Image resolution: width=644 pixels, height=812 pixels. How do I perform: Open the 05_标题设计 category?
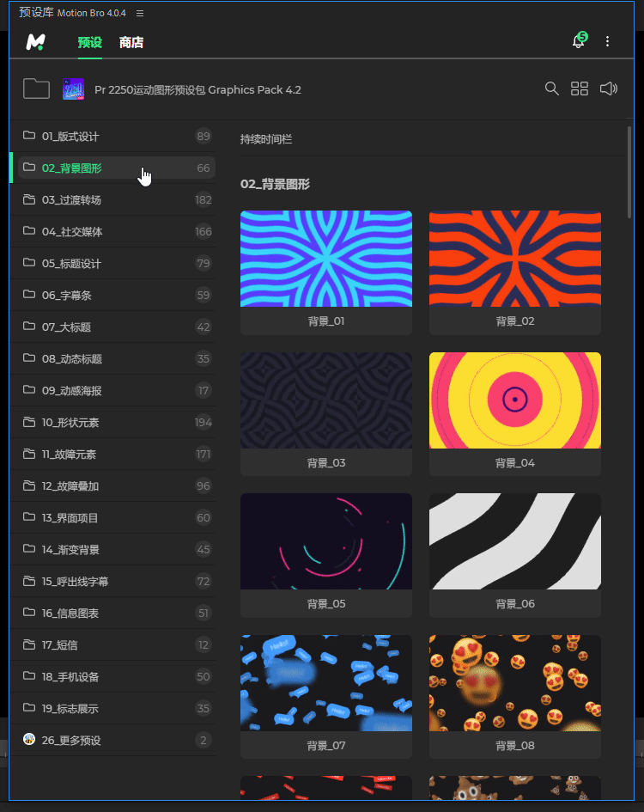pyautogui.click(x=117, y=264)
